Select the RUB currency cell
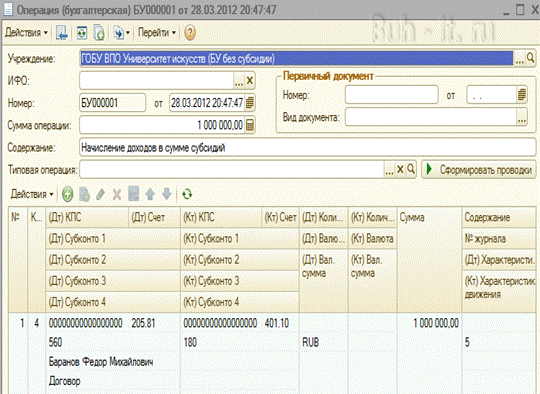 (324, 342)
